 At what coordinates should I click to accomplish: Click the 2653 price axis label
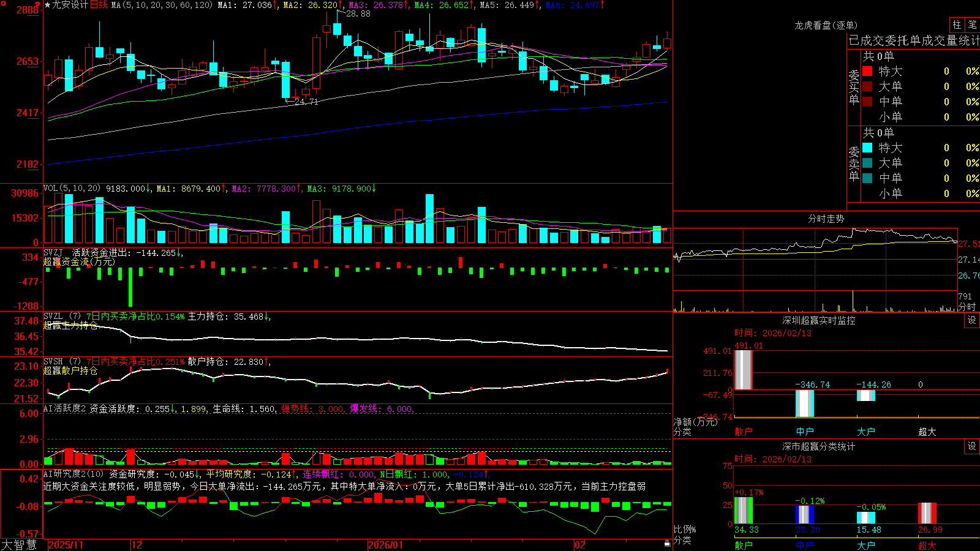(27, 61)
